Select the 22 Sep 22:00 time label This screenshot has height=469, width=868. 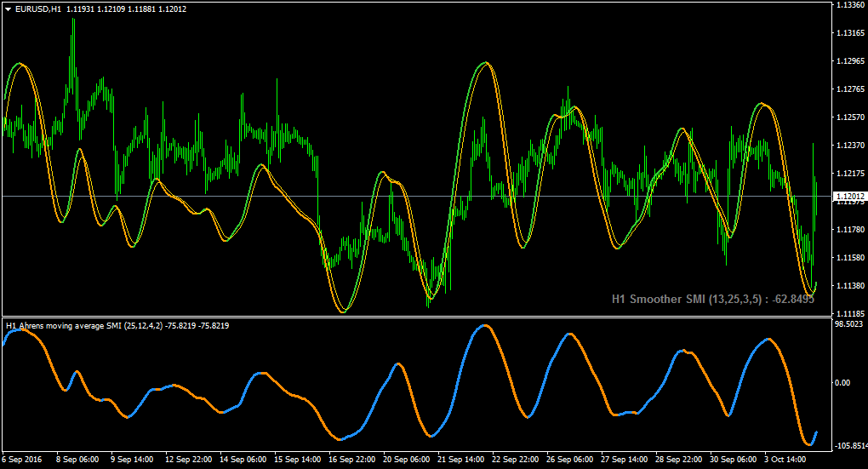[515, 460]
